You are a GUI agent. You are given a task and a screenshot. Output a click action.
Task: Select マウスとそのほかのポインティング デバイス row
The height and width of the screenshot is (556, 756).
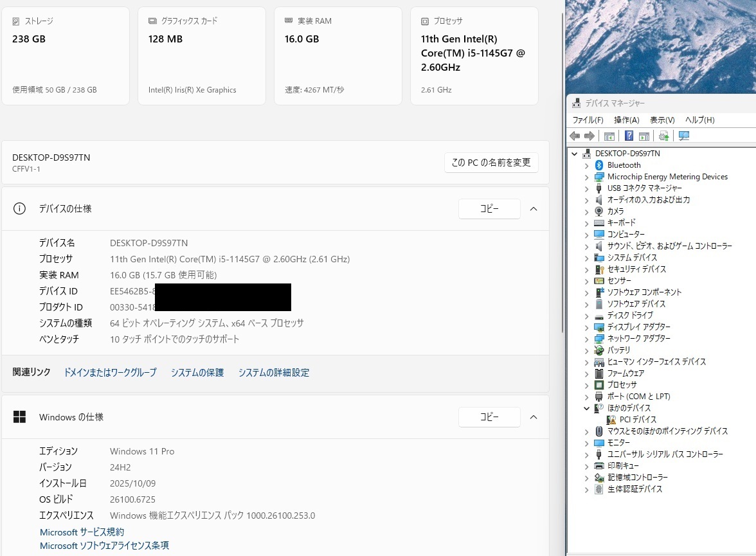[667, 431]
